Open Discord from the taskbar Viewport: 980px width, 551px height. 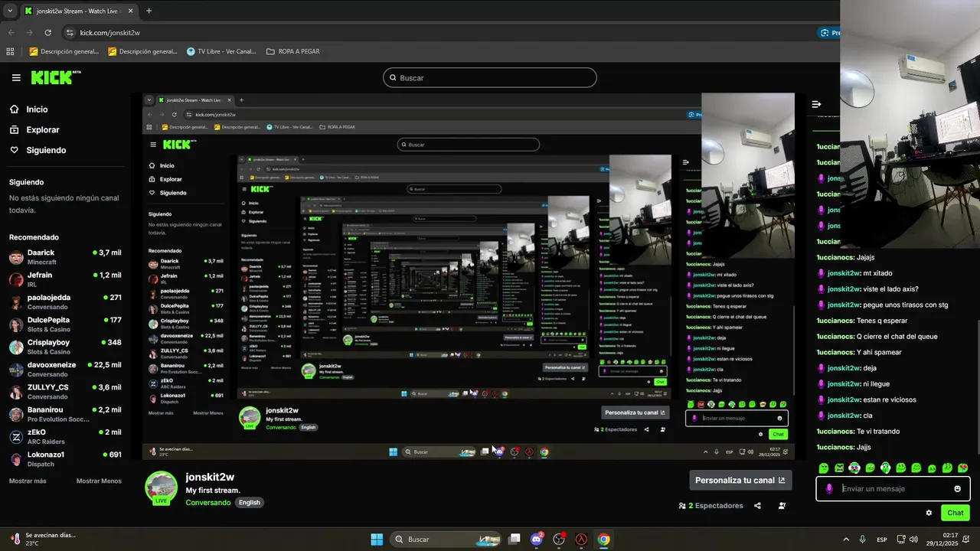coord(537,540)
